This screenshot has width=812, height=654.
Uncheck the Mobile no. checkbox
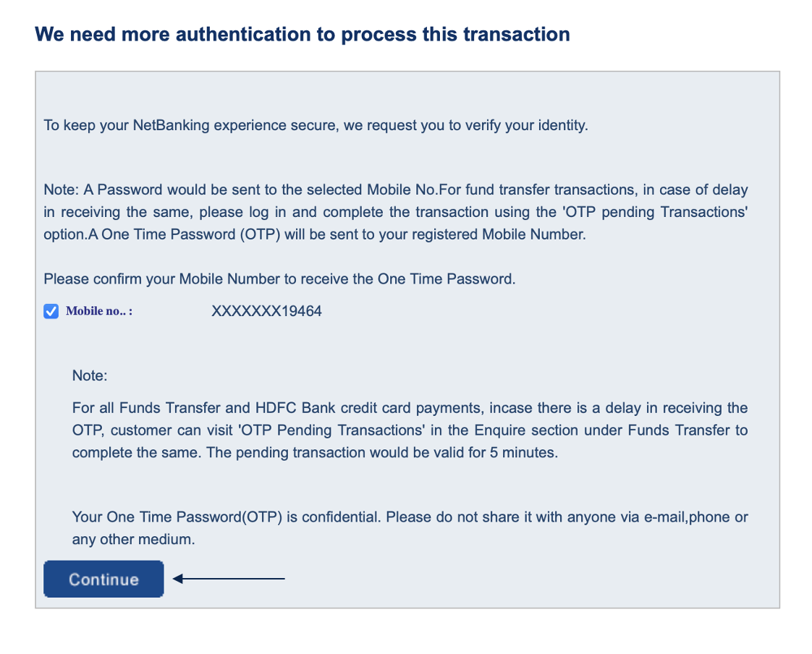[x=51, y=311]
